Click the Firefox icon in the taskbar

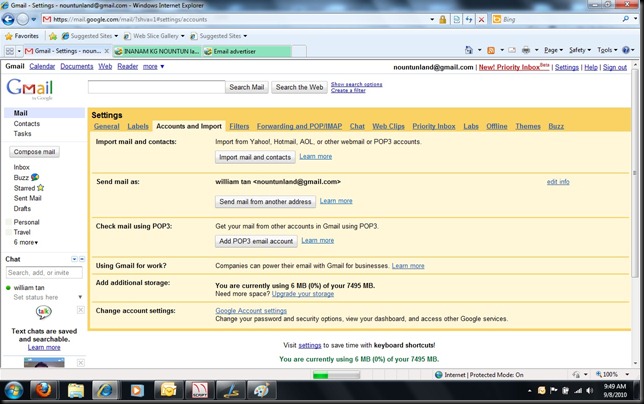click(x=43, y=390)
